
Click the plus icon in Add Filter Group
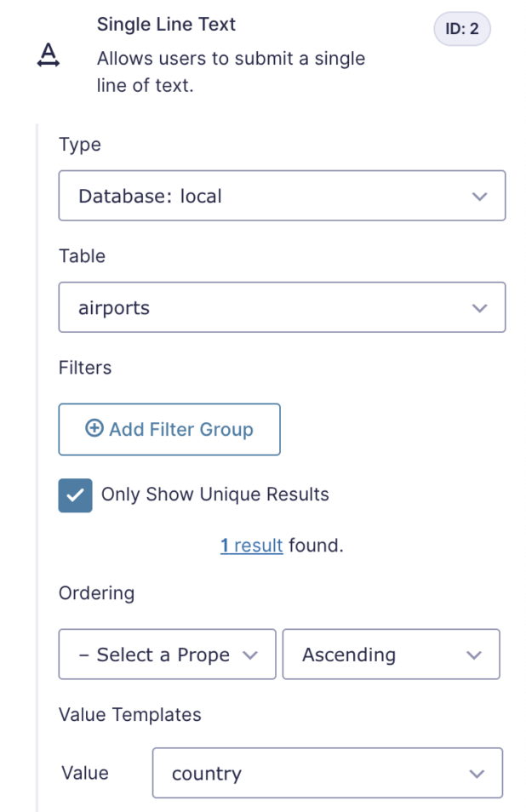pyautogui.click(x=94, y=428)
